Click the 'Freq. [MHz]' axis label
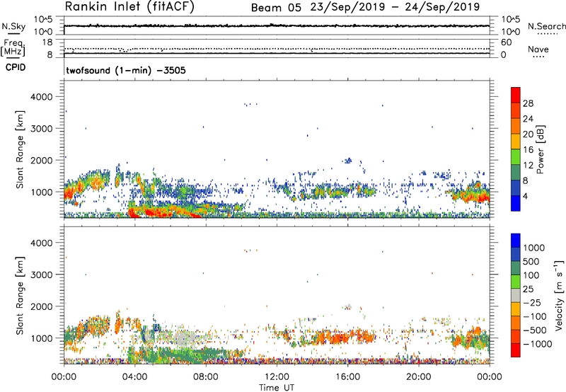Image resolution: width=566 pixels, height=392 pixels. [13, 47]
